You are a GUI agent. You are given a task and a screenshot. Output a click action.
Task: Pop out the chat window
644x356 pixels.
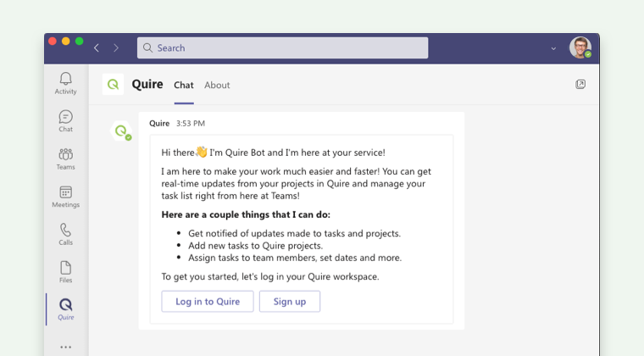pyautogui.click(x=580, y=84)
